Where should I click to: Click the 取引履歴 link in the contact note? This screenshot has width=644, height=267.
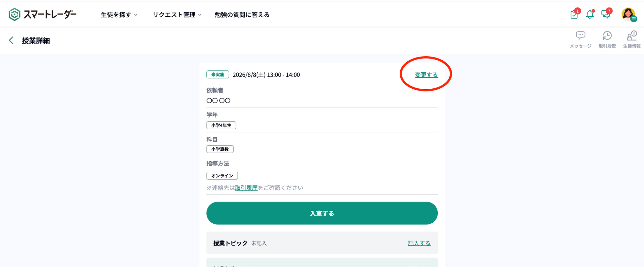coord(246,188)
